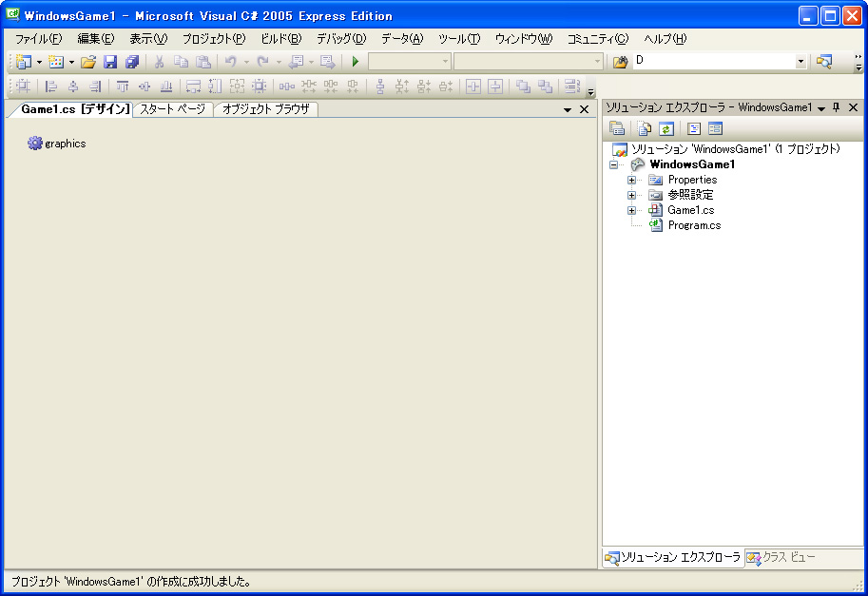Toggle Show All Files in Solution Explorer
The width and height of the screenshot is (868, 596).
coord(645,129)
